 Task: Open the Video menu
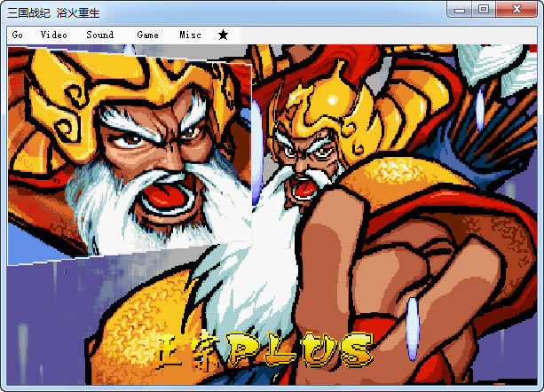[53, 35]
